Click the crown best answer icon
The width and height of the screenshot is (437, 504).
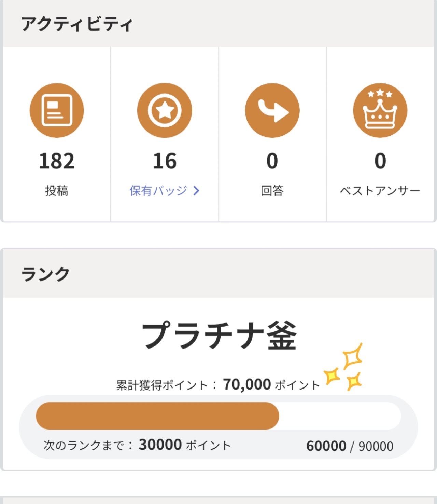(x=380, y=110)
